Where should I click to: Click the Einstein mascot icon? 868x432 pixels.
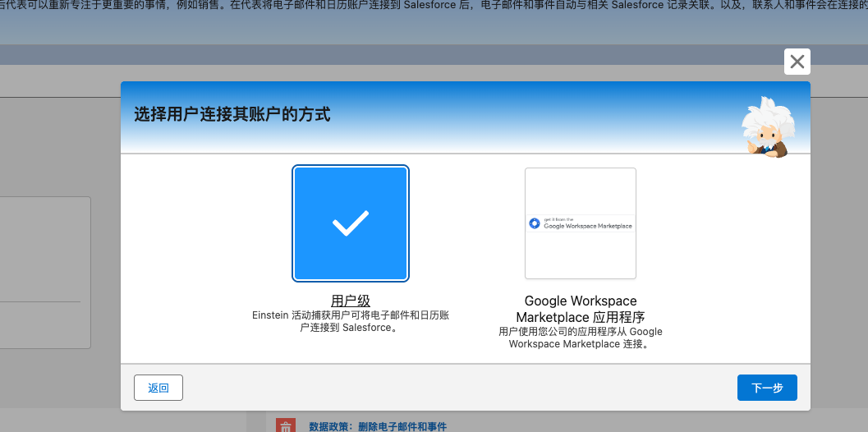(x=767, y=127)
